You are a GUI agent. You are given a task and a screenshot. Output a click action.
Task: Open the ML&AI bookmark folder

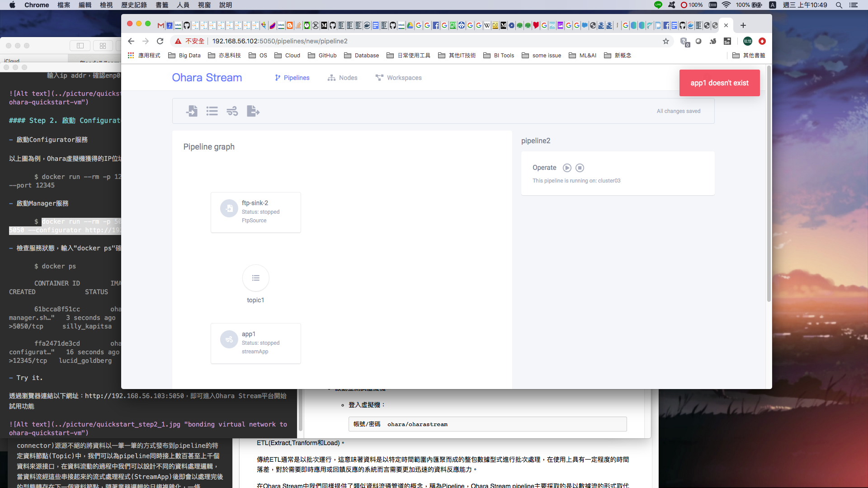[x=583, y=56]
